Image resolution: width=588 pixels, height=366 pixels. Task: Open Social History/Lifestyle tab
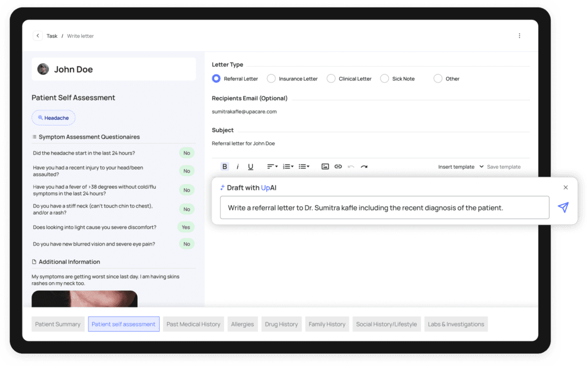point(386,325)
